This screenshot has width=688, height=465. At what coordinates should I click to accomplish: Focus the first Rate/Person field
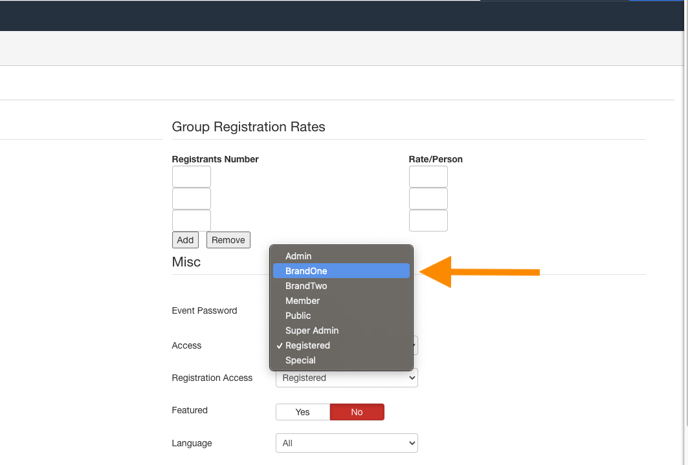click(428, 176)
